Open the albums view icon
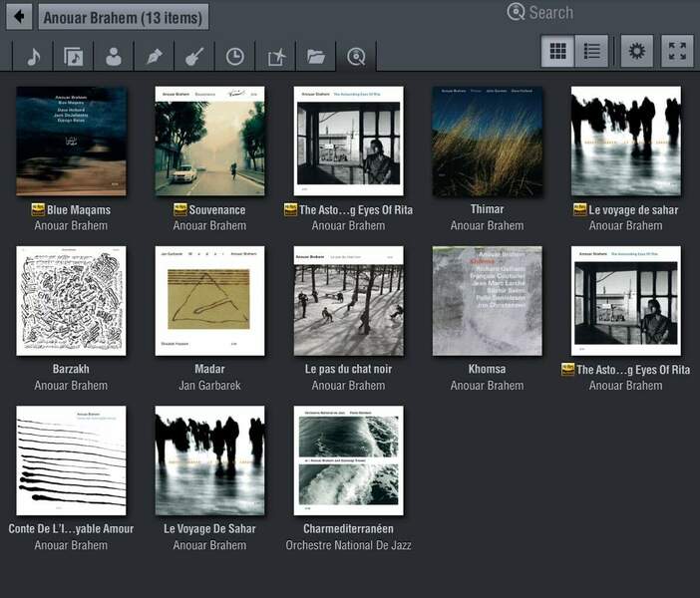Screen dimensions: 700x598 pos(74,57)
